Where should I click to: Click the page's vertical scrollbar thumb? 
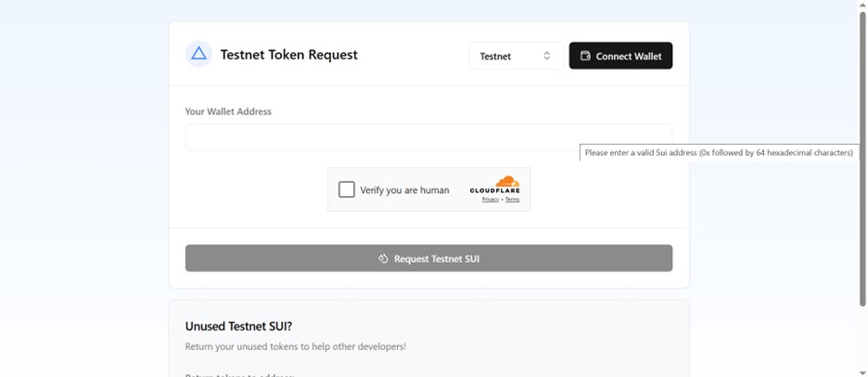[x=862, y=158]
